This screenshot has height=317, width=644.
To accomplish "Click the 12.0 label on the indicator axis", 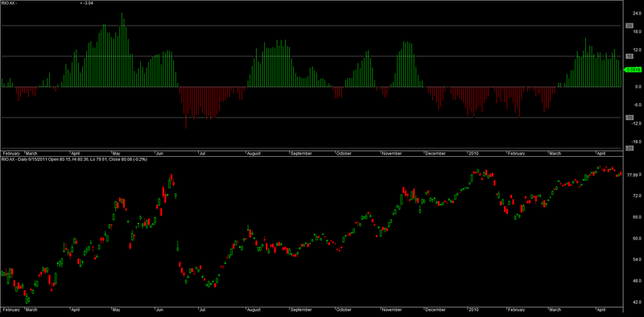I will tap(638, 50).
